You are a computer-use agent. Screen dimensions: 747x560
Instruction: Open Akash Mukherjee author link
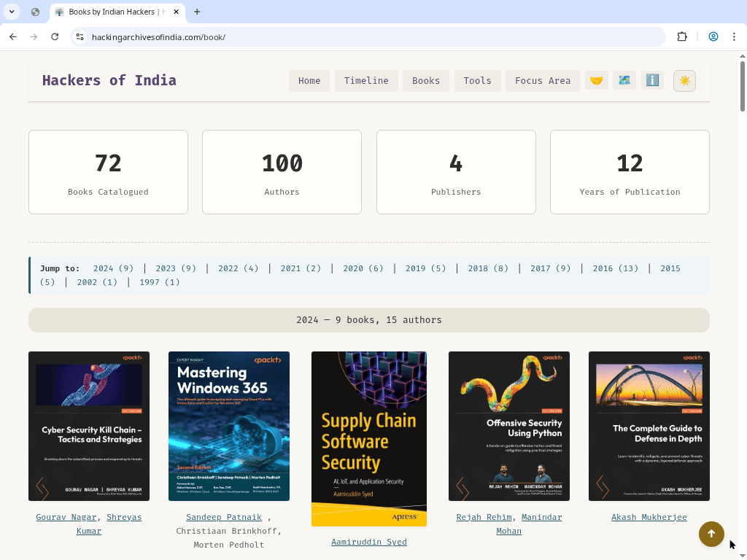(649, 517)
